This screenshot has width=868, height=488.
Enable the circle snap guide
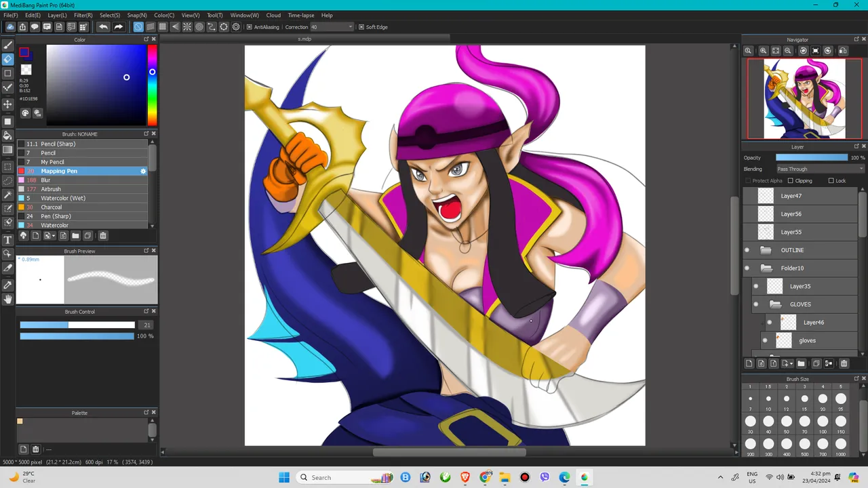click(199, 27)
